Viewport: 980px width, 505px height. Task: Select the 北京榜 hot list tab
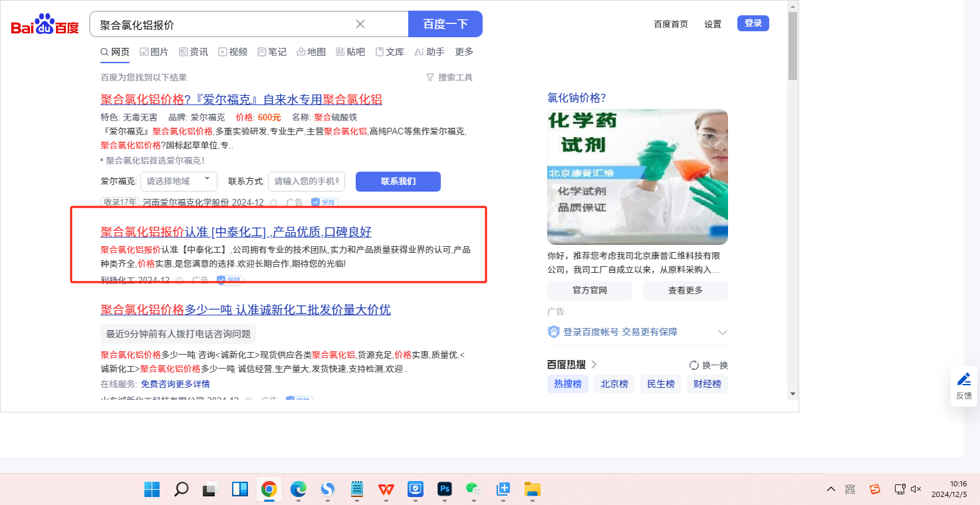[x=614, y=384]
